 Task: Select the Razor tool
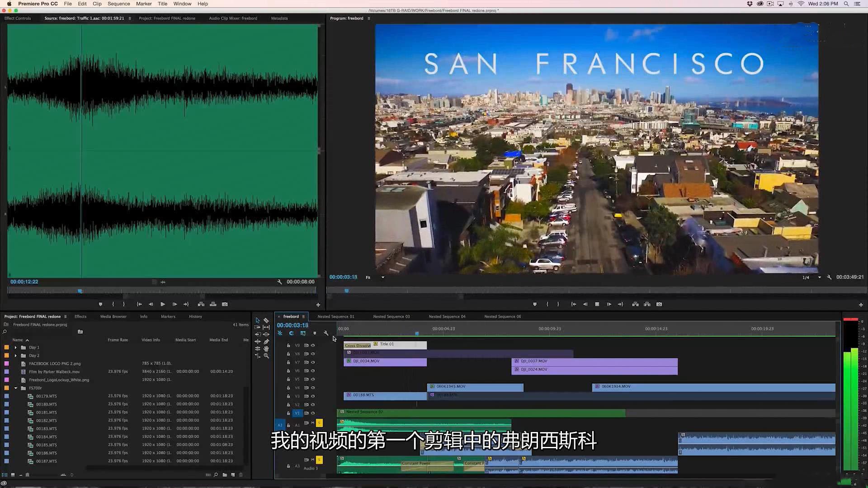(266, 320)
